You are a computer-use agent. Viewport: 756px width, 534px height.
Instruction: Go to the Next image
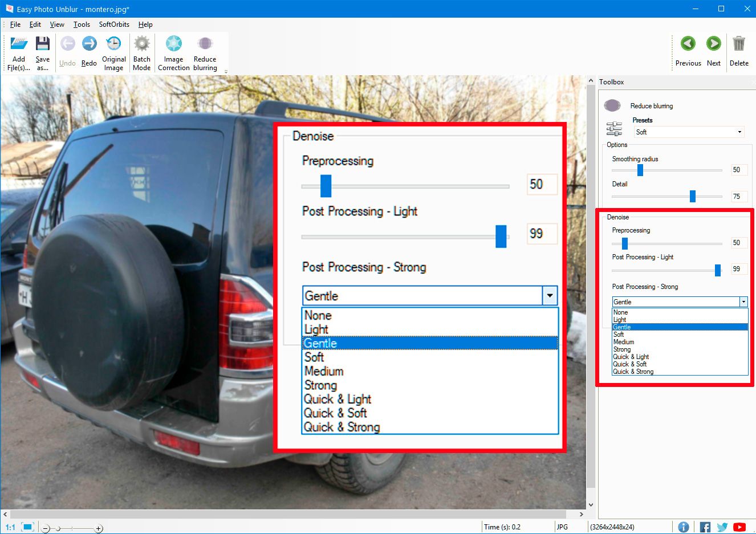click(713, 44)
